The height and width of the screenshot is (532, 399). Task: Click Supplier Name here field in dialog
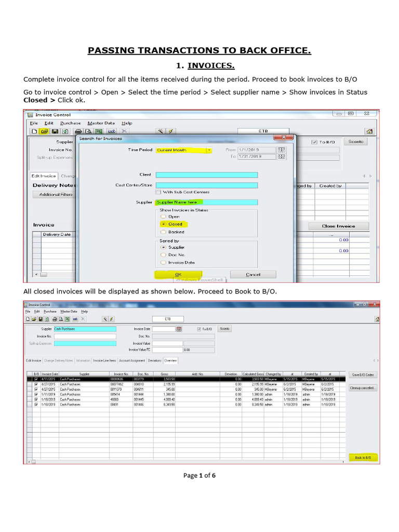point(207,202)
